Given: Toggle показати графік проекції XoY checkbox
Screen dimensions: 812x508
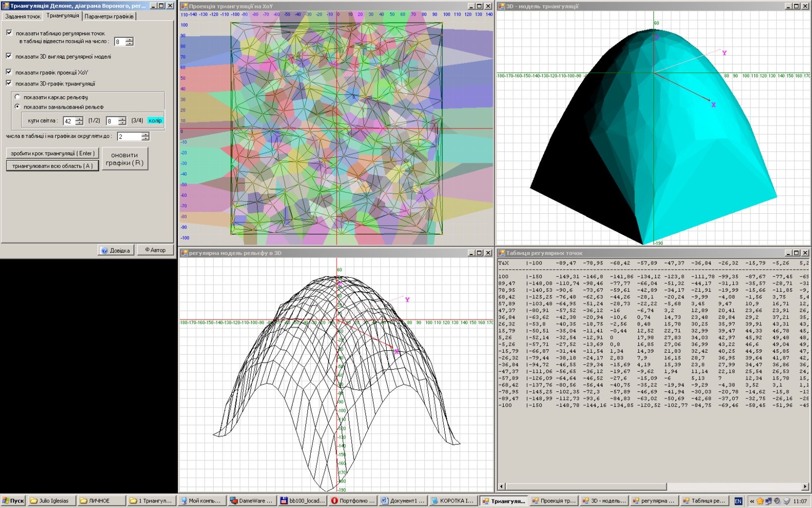Looking at the screenshot, I should [x=9, y=72].
